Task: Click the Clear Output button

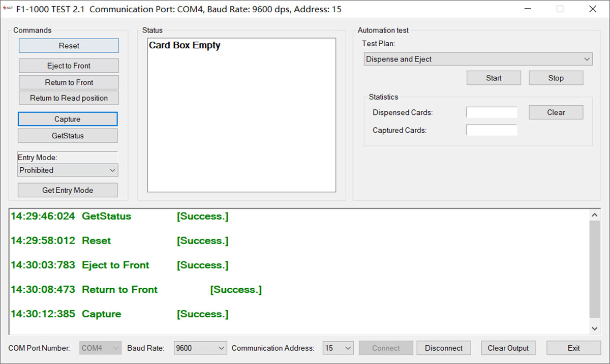Action: coord(508,348)
